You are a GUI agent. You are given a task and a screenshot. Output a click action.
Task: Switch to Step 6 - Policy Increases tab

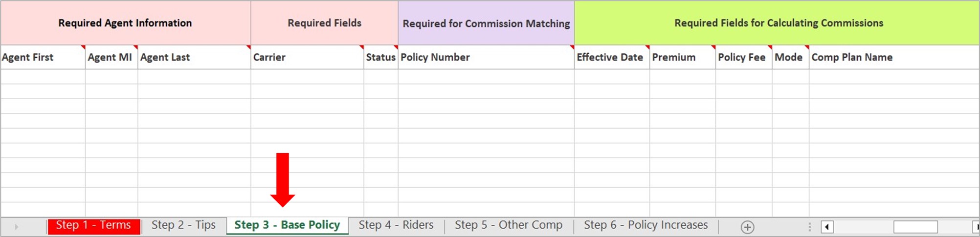[x=646, y=225]
